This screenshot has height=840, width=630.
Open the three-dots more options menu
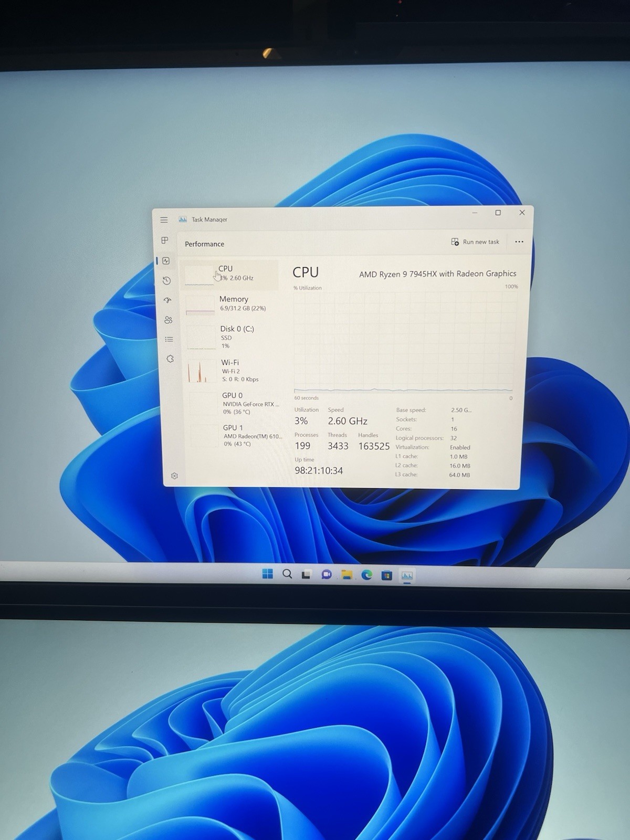(x=519, y=242)
